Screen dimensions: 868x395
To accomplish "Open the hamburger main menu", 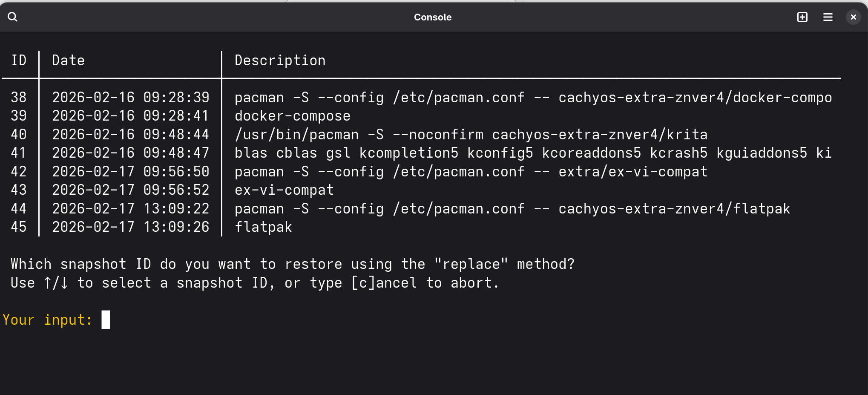I will coord(828,17).
